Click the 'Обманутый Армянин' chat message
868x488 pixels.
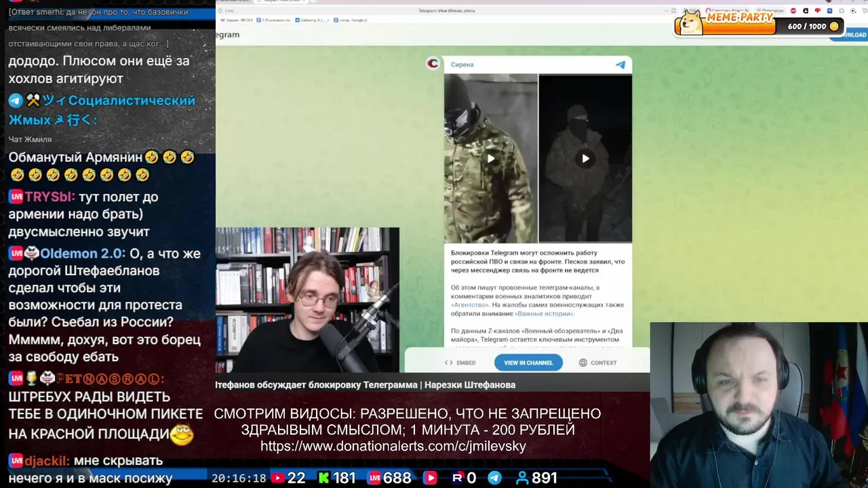(x=102, y=166)
